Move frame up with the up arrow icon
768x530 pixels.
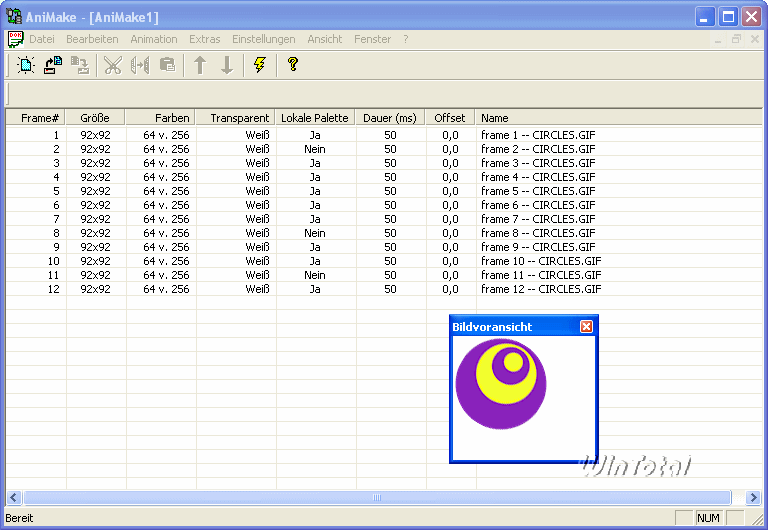(200, 65)
